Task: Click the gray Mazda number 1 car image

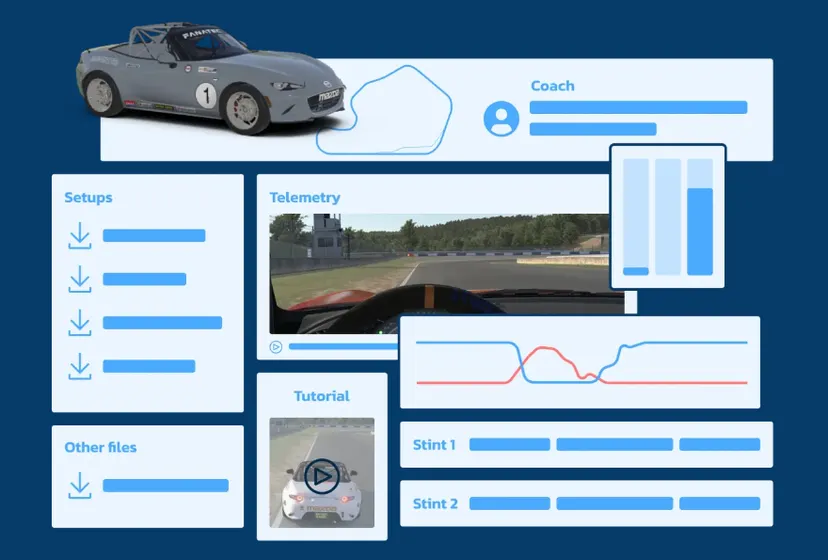Action: pyautogui.click(x=211, y=78)
